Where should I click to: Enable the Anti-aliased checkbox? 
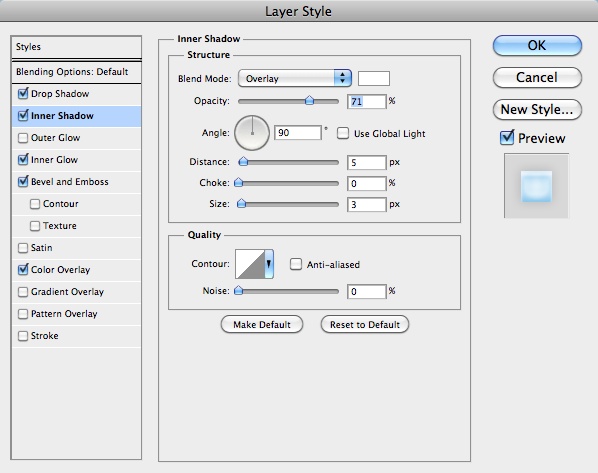click(x=296, y=264)
